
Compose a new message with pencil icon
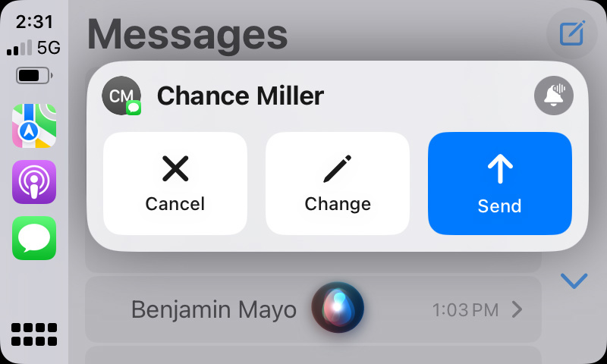tap(572, 33)
